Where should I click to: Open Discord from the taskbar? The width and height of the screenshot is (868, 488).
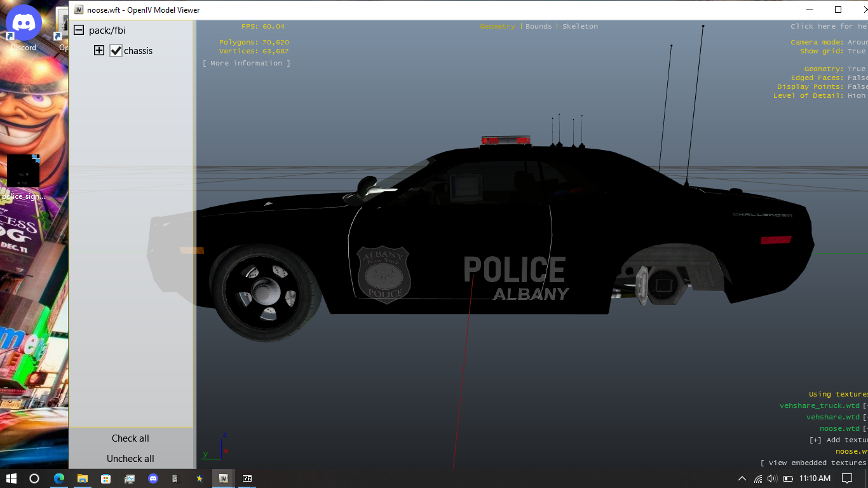coord(153,478)
